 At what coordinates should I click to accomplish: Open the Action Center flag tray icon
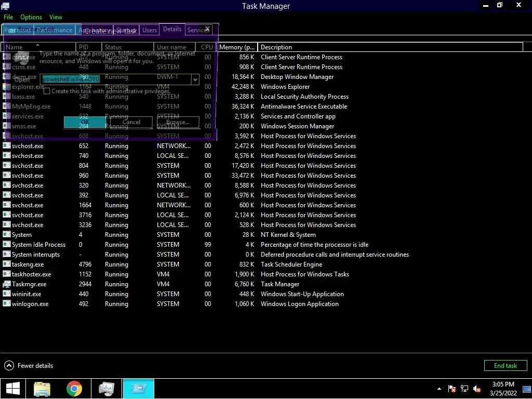451,389
